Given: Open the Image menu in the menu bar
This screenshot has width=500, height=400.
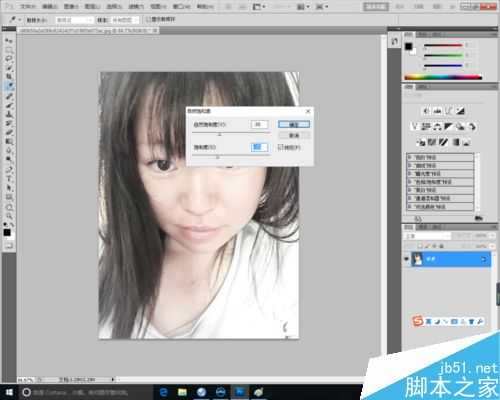Looking at the screenshot, I should point(71,6).
